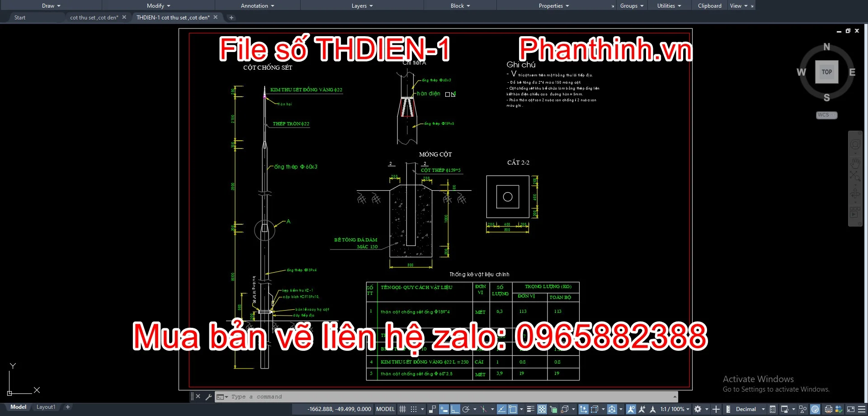Toggle the drawing grid display
The image size is (868, 416).
(403, 409)
